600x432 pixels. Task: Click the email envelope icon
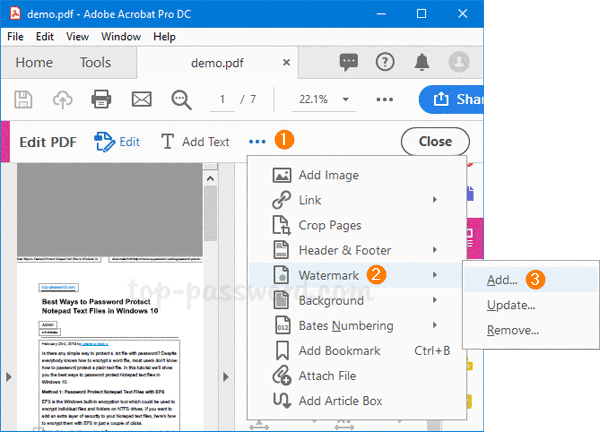(x=141, y=99)
